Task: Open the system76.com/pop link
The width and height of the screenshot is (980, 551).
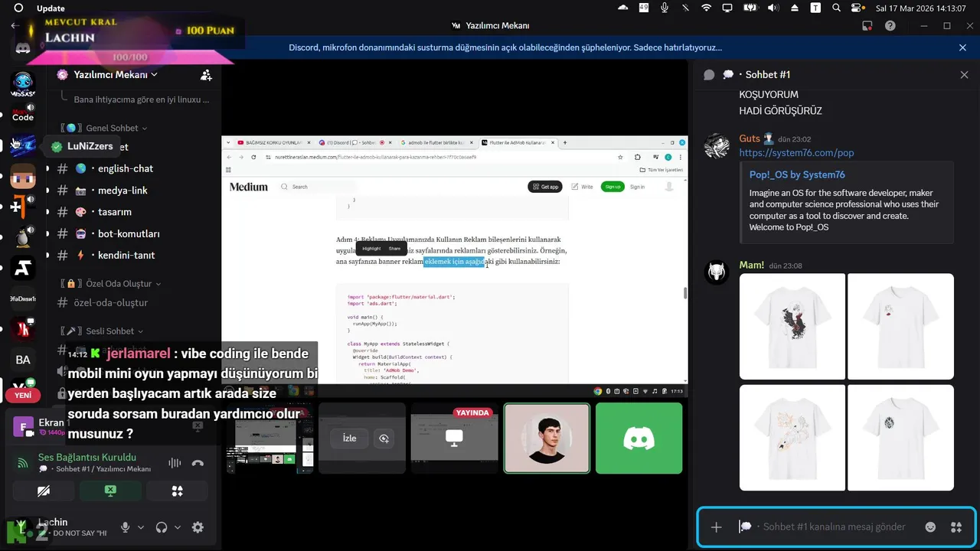Action: 796,152
